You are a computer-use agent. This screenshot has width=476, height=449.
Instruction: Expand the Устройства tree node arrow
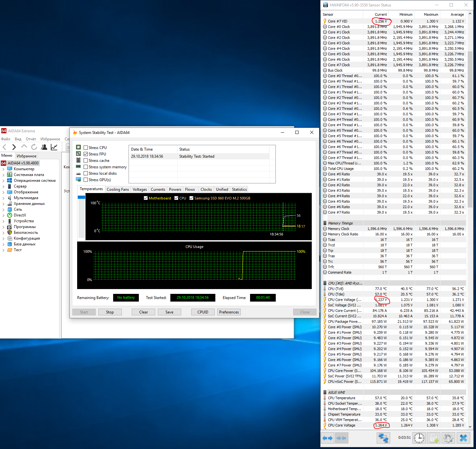(4, 221)
